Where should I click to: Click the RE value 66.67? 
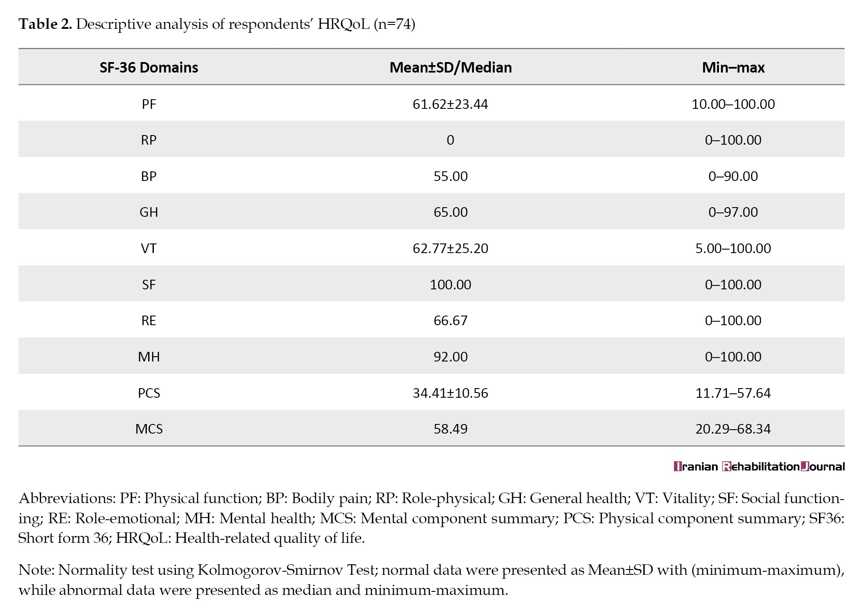pos(451,320)
